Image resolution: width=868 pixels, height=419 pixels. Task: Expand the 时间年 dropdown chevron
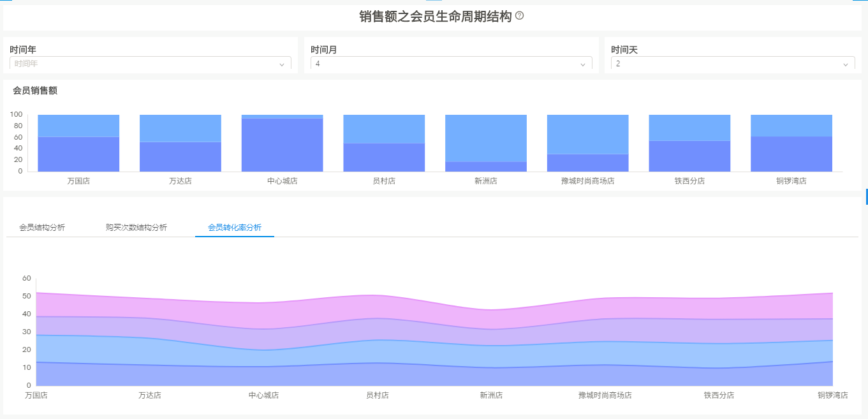[282, 64]
